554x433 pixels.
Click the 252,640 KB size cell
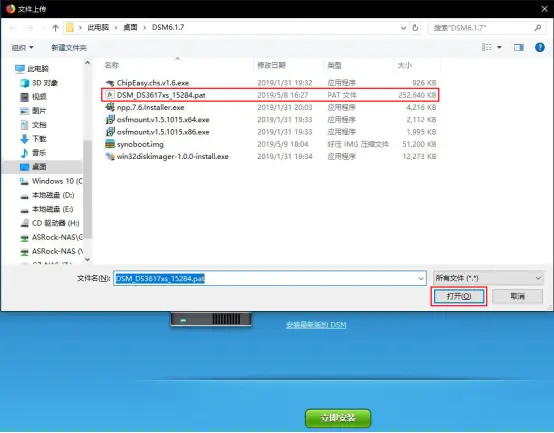[417, 95]
